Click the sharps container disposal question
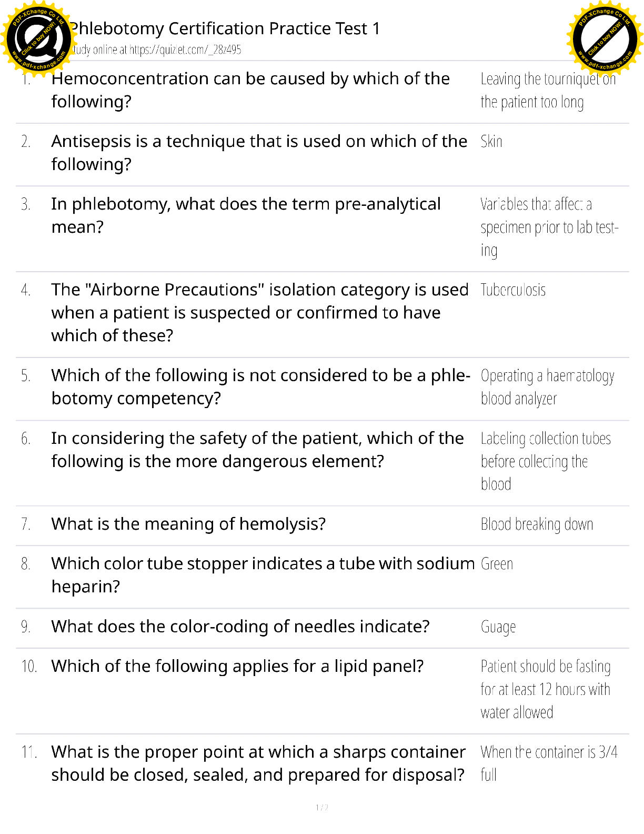 point(258,763)
